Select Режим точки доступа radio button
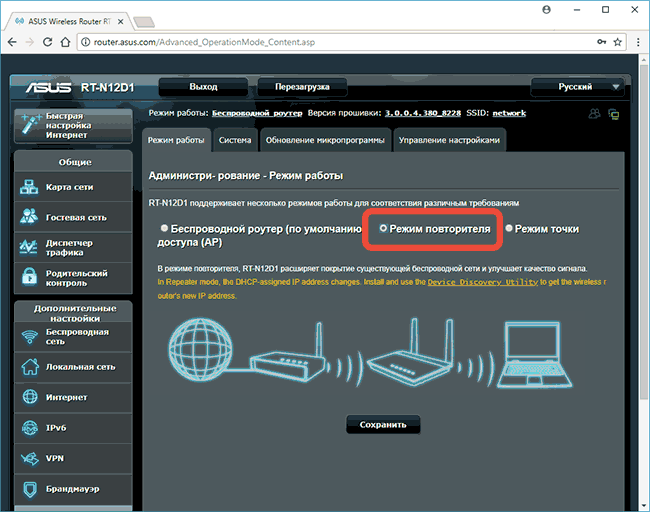 tap(509, 228)
